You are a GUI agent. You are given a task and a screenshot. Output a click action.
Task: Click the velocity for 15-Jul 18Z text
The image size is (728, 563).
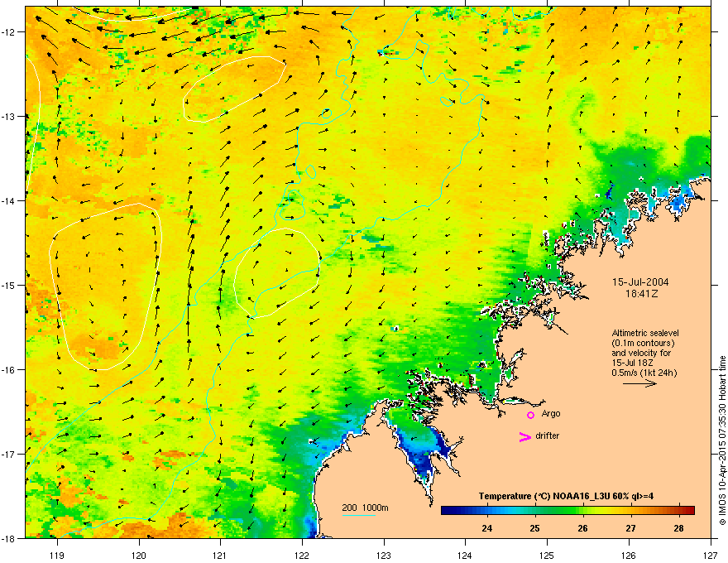point(641,358)
